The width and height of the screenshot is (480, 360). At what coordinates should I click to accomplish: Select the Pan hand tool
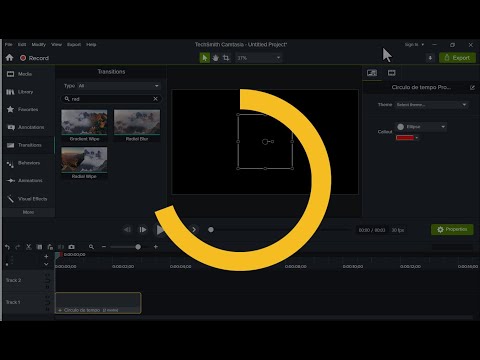[x=215, y=58]
